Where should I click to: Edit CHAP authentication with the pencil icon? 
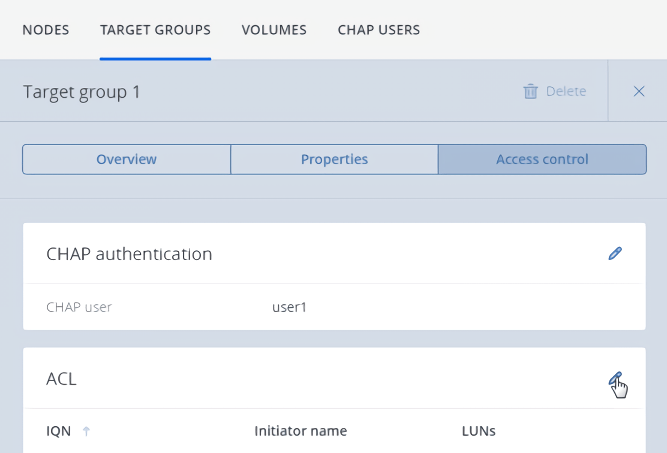(615, 254)
